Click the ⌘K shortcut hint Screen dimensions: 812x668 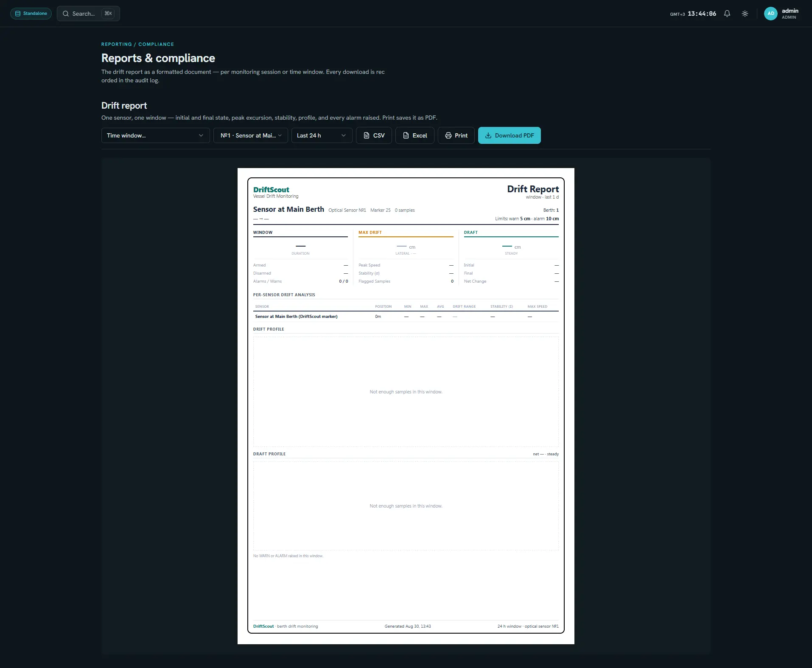point(108,14)
